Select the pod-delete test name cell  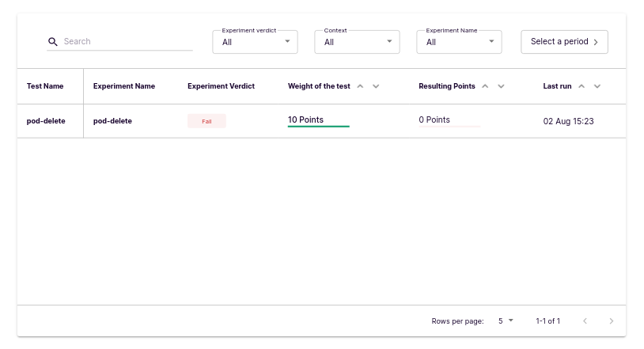[46, 121]
